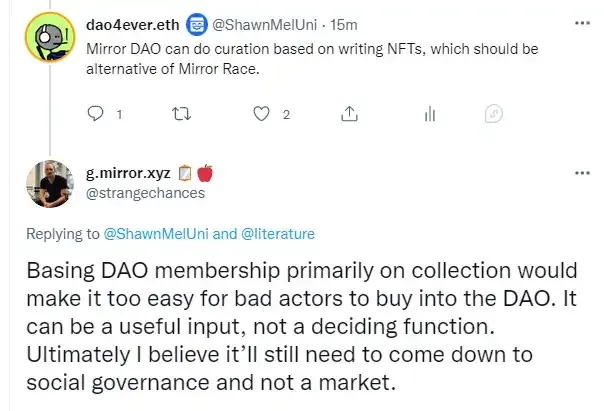Viewport: 604px width, 411px height.
Task: Visit the @ShawnMelUni handle in the tweet header
Action: [x=264, y=25]
